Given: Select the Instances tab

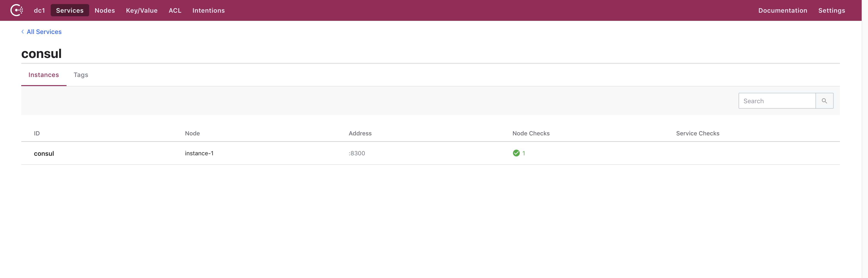Looking at the screenshot, I should (43, 75).
